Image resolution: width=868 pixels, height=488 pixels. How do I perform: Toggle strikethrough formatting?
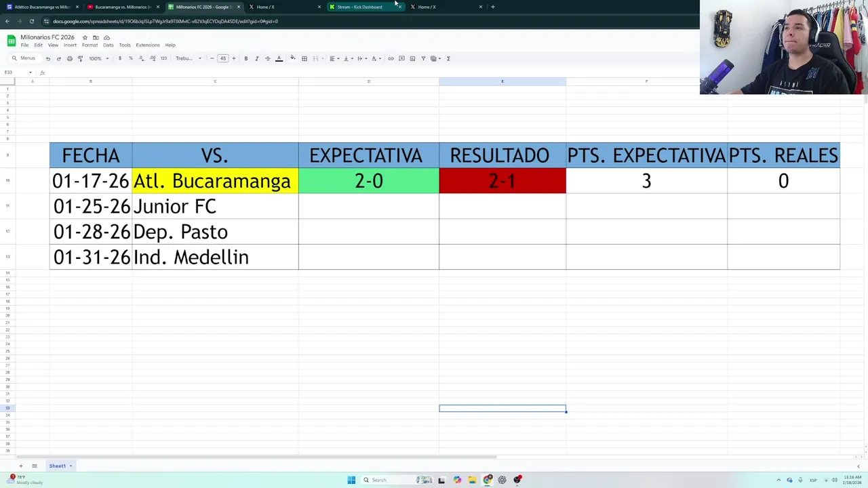[267, 58]
